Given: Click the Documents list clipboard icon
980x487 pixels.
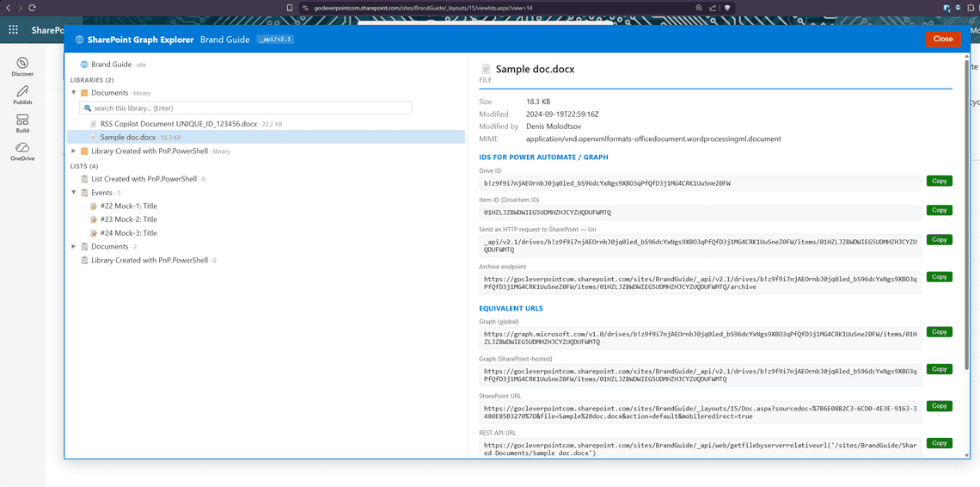Looking at the screenshot, I should coord(84,247).
